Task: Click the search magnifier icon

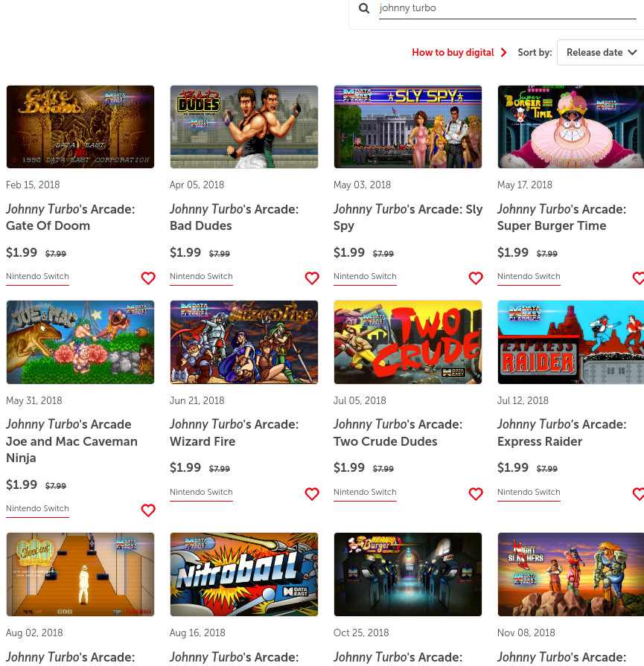Action: pos(364,8)
